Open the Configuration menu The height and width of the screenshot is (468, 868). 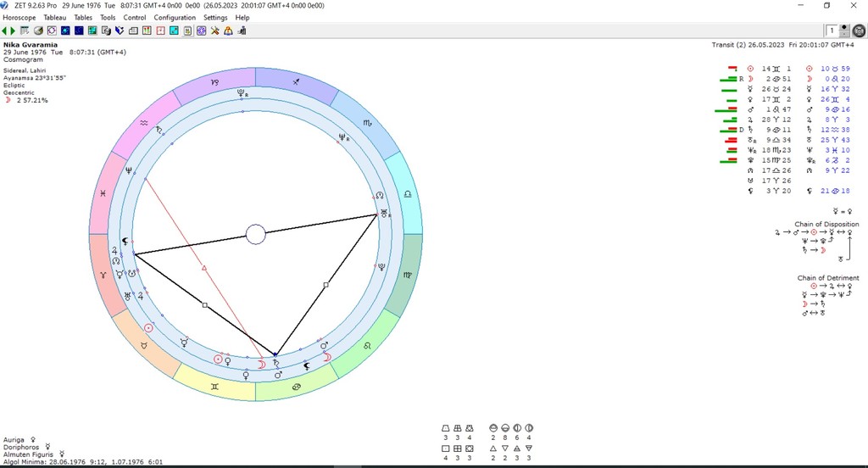pyautogui.click(x=175, y=18)
